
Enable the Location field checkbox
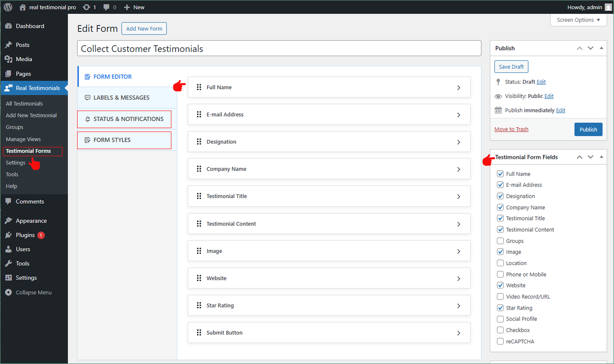tap(500, 263)
